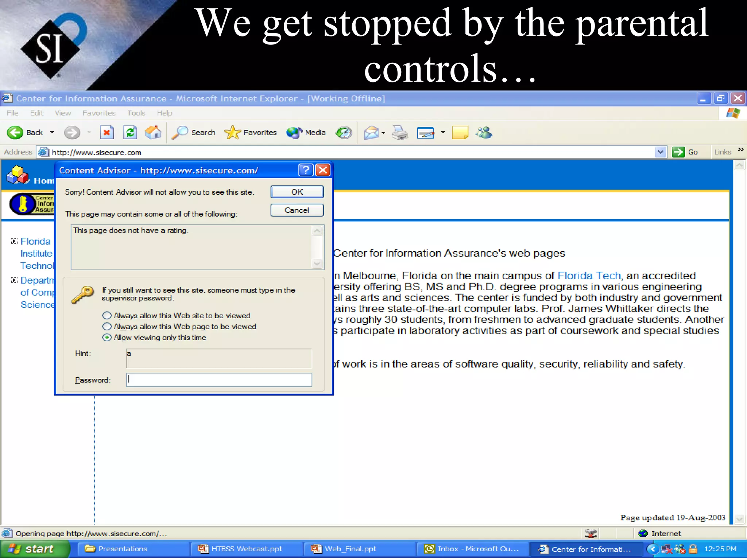Open Favorites with the star icon
The height and width of the screenshot is (560, 747).
pyautogui.click(x=232, y=133)
